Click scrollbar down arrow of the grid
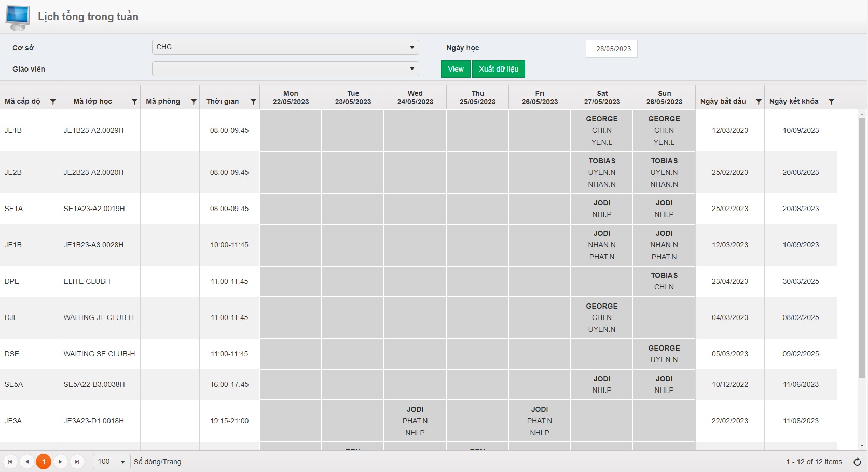The image size is (868, 472). coord(862,446)
